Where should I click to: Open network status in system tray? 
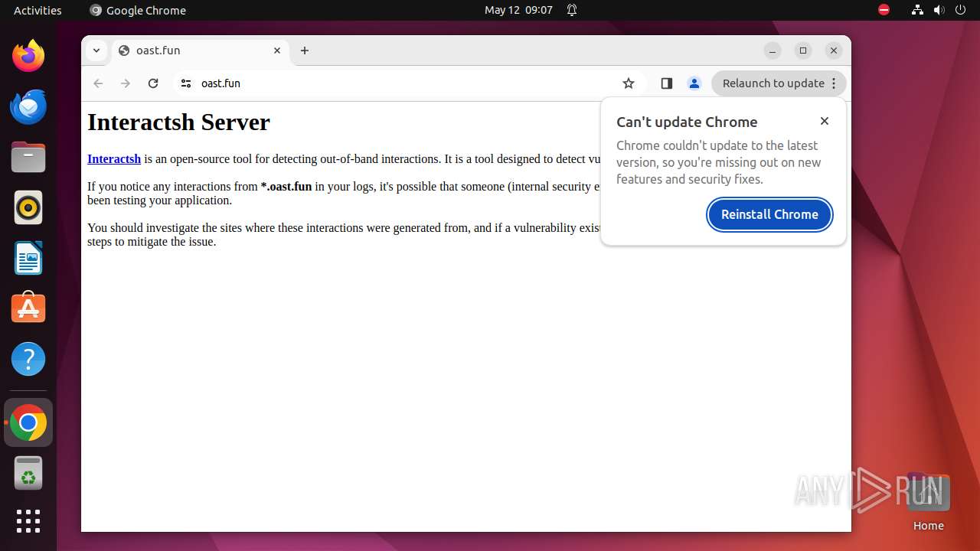click(x=917, y=10)
